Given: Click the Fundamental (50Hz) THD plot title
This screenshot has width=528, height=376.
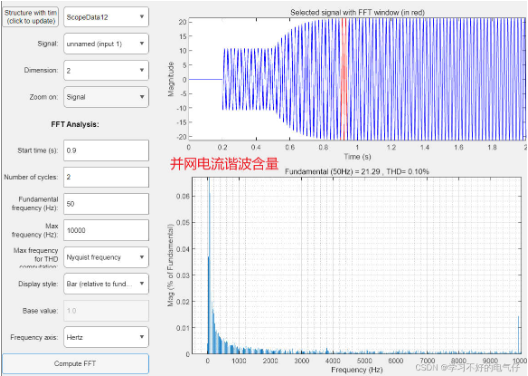Looking at the screenshot, I should tap(357, 172).
